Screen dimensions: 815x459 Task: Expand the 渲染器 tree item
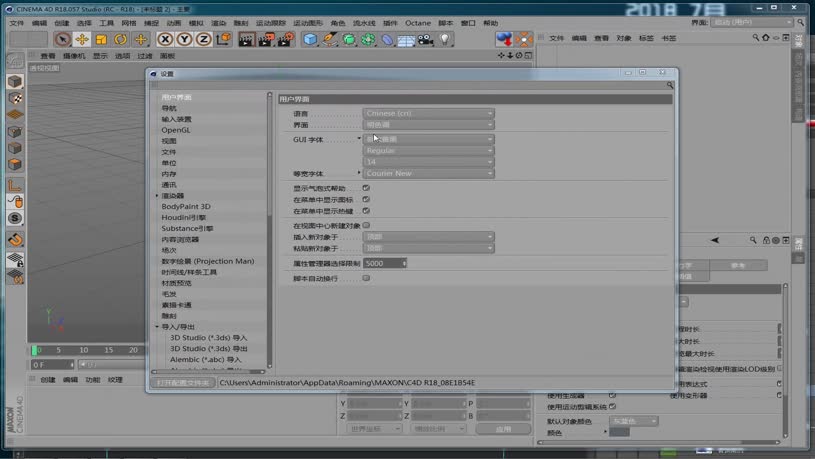point(156,195)
